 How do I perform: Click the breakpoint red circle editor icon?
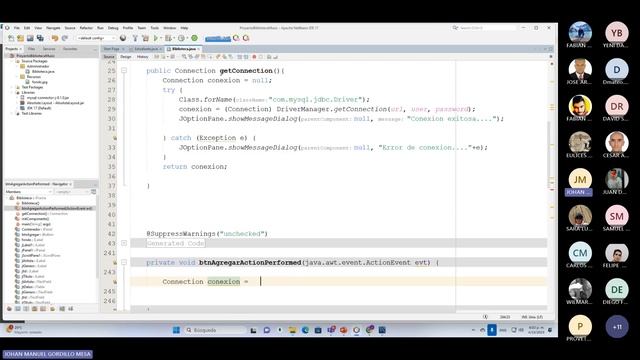coord(254,57)
